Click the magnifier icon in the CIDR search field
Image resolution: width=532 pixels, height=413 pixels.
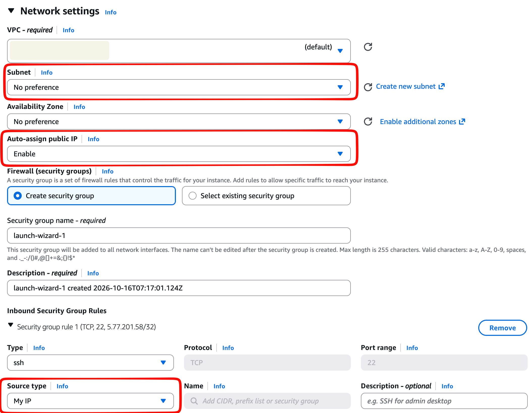(194, 401)
